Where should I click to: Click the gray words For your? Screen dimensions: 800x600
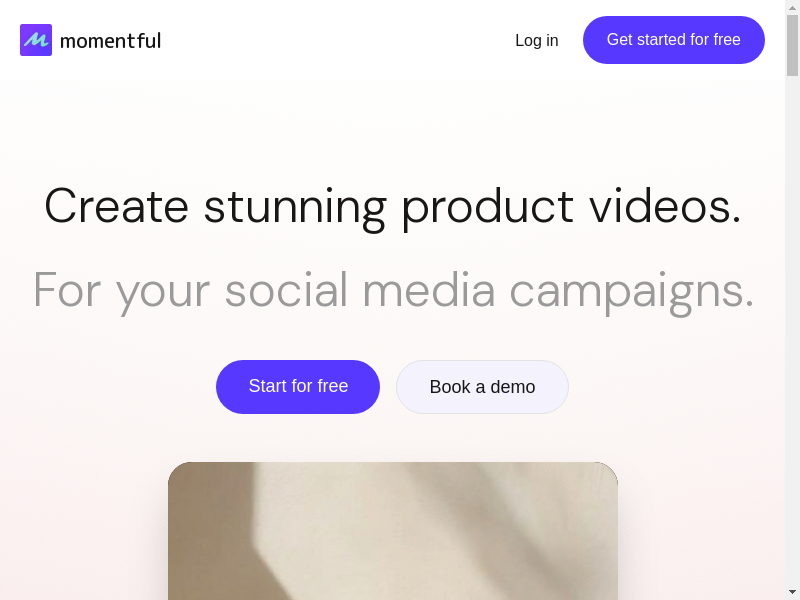click(121, 292)
